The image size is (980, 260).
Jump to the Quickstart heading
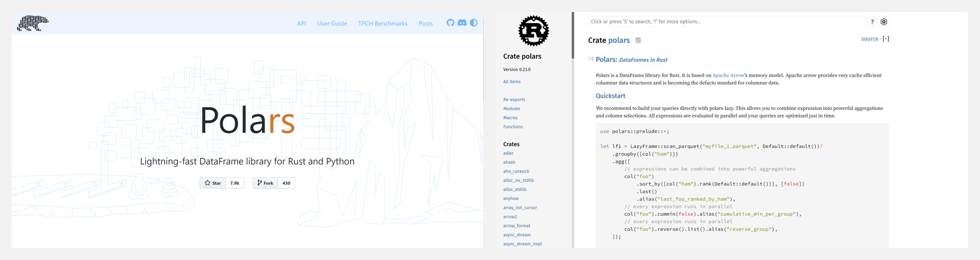click(610, 96)
